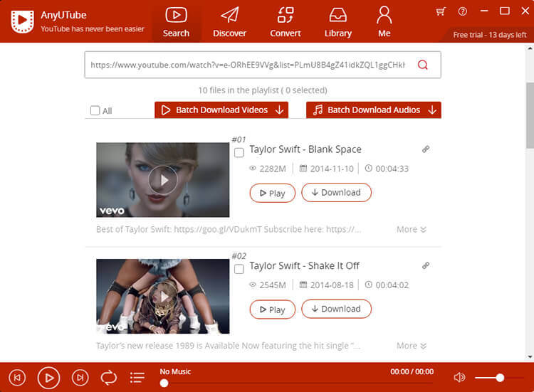Click the help question mark icon
Screen dimensions: 534x392
(463, 11)
